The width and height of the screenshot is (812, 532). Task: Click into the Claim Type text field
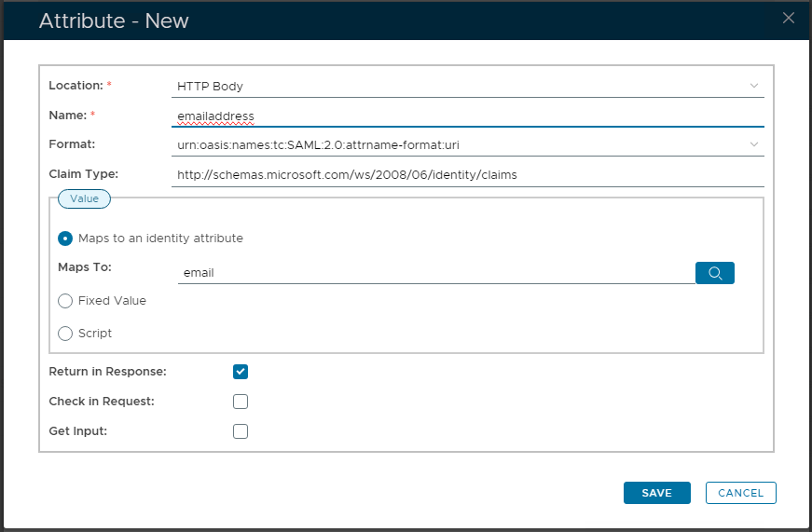click(x=466, y=174)
